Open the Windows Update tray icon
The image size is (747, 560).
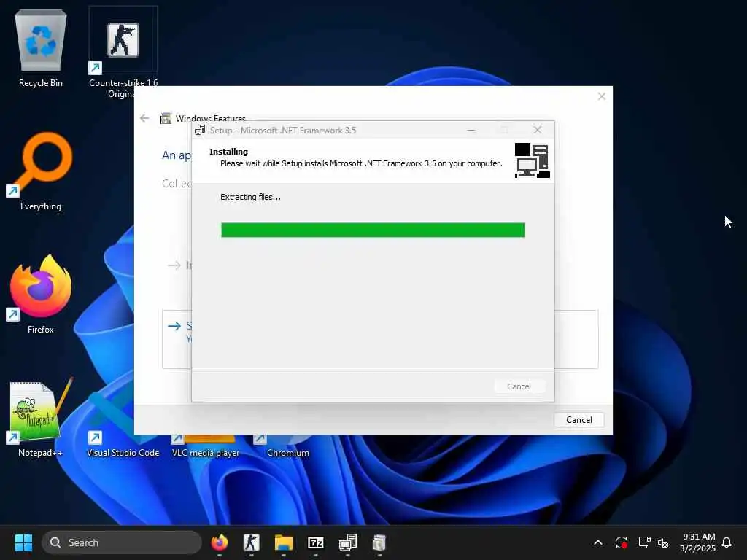coord(622,542)
